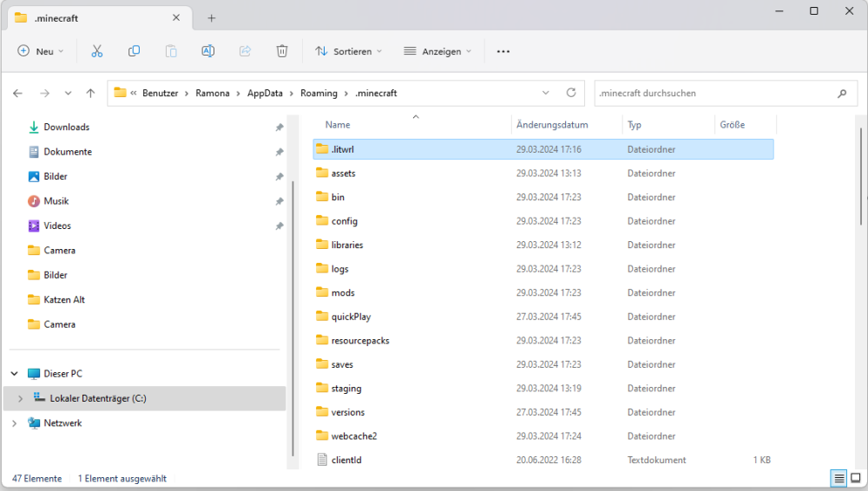Select the mods folder icon
The width and height of the screenshot is (868, 491).
pyautogui.click(x=322, y=292)
